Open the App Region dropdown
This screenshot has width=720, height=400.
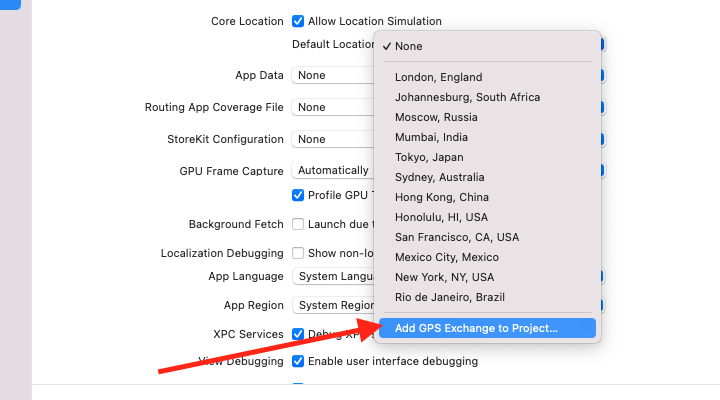tap(332, 306)
